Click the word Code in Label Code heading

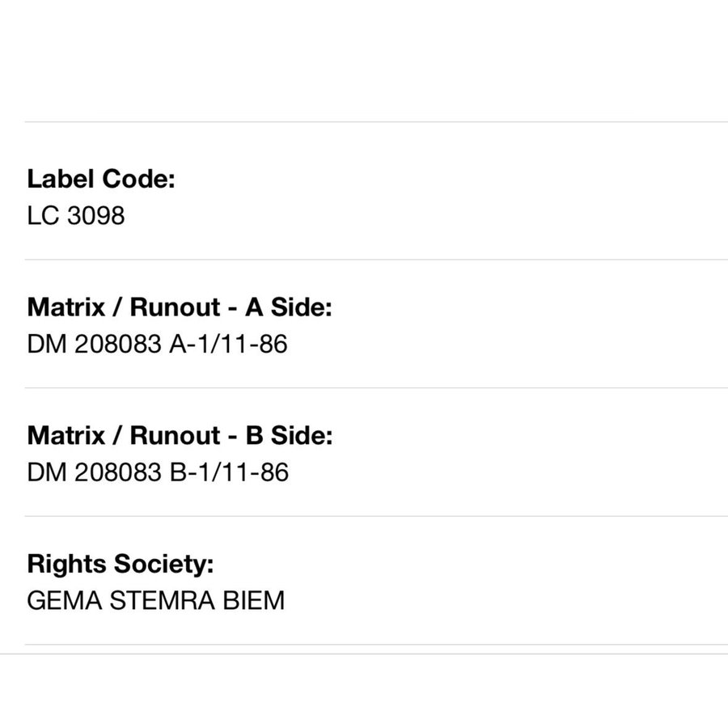(x=138, y=179)
